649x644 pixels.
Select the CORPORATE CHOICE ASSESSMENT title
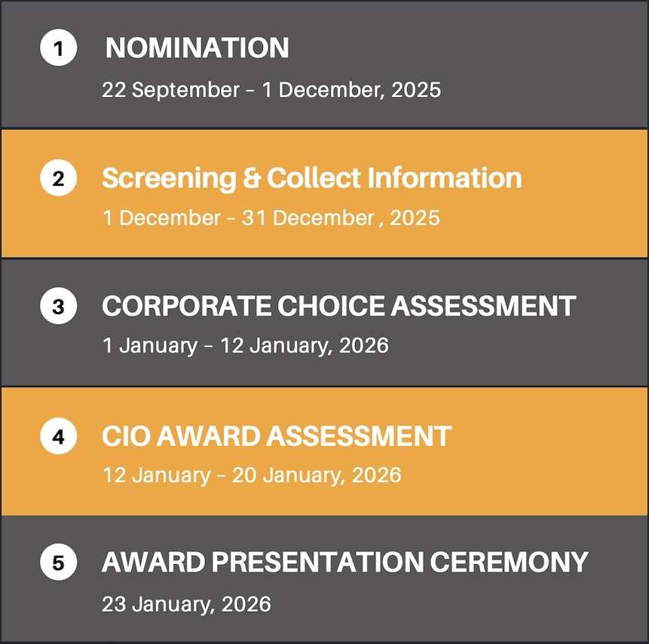coord(338,307)
